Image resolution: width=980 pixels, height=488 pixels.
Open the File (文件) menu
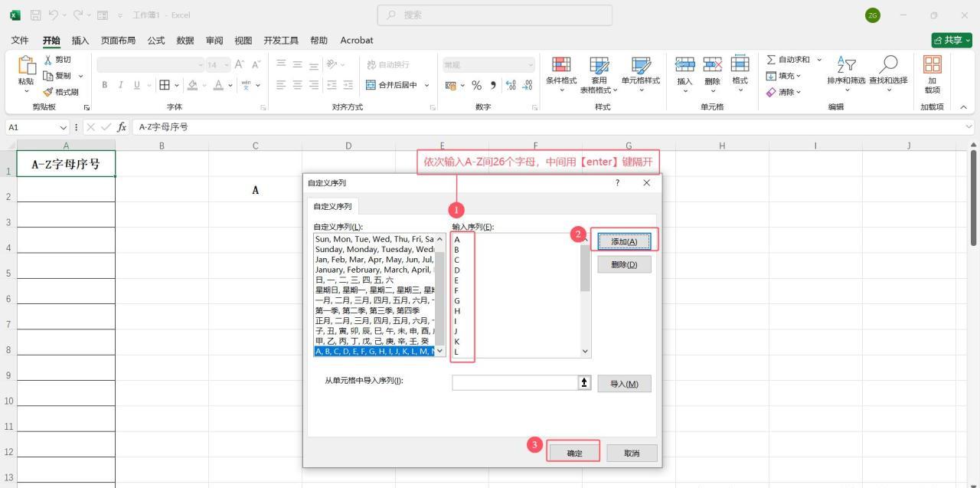[20, 41]
